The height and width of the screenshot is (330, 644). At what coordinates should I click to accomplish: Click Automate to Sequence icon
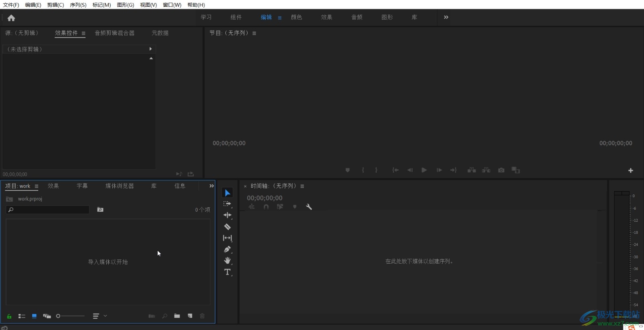[152, 316]
